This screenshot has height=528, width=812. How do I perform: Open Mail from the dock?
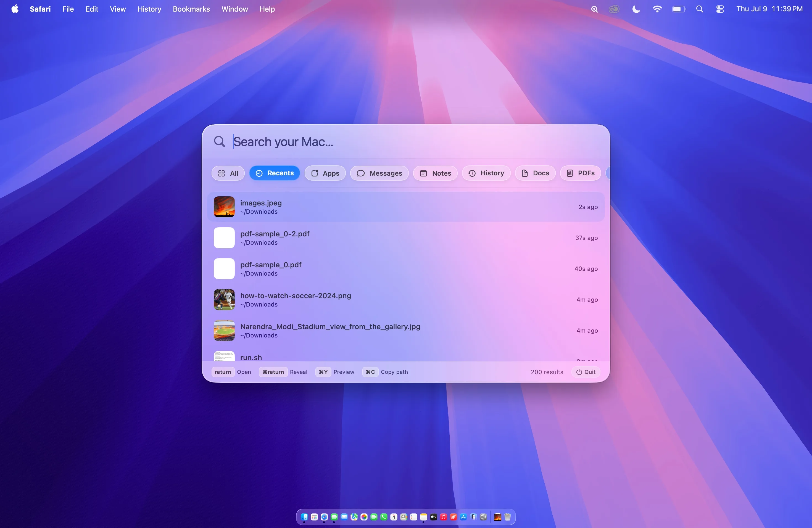tap(344, 517)
